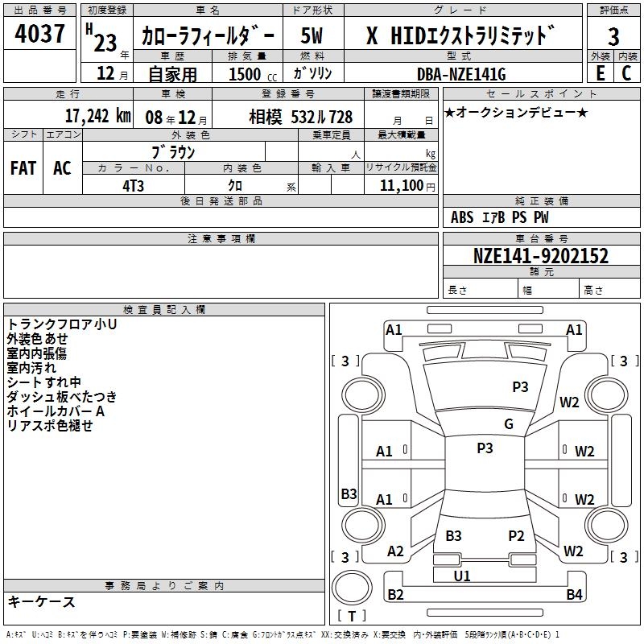Click the 注意事項欄 header
Image resolution: width=644 pixels, height=644 pixels.
(x=221, y=239)
